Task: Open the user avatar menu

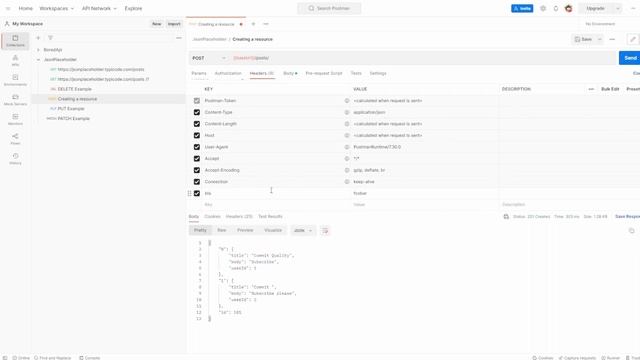Action: 569,8
